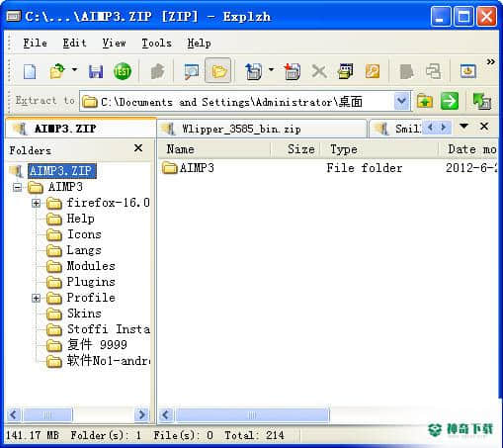Viewport: 503px width, 448px height.
Task: Switch to the Smil tab
Action: [396, 129]
